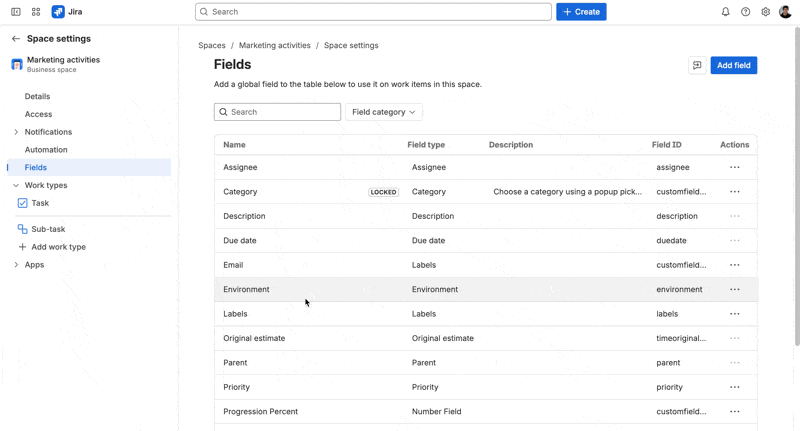Toggle the sidebar collapse icon
The width and height of the screenshot is (800, 431).
point(16,12)
